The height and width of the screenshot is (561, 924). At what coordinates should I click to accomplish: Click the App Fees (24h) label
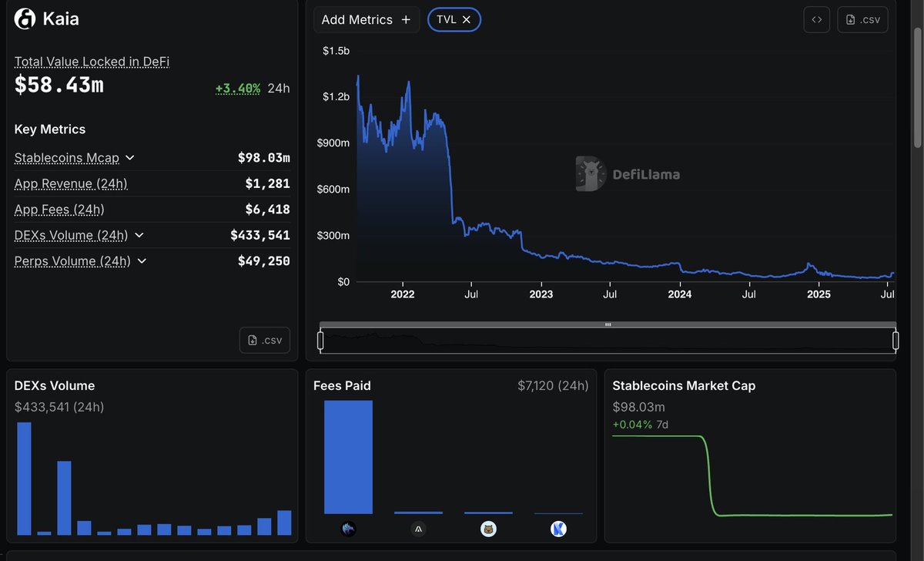[59, 210]
